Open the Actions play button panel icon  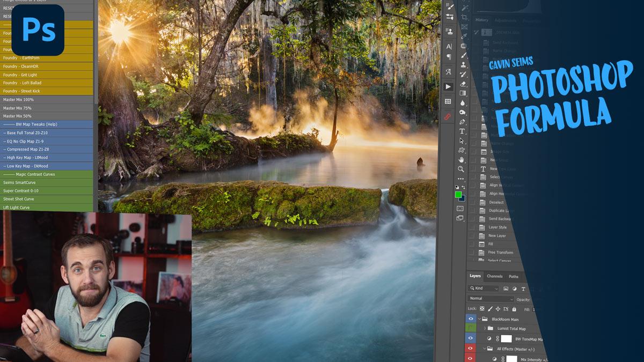click(449, 86)
